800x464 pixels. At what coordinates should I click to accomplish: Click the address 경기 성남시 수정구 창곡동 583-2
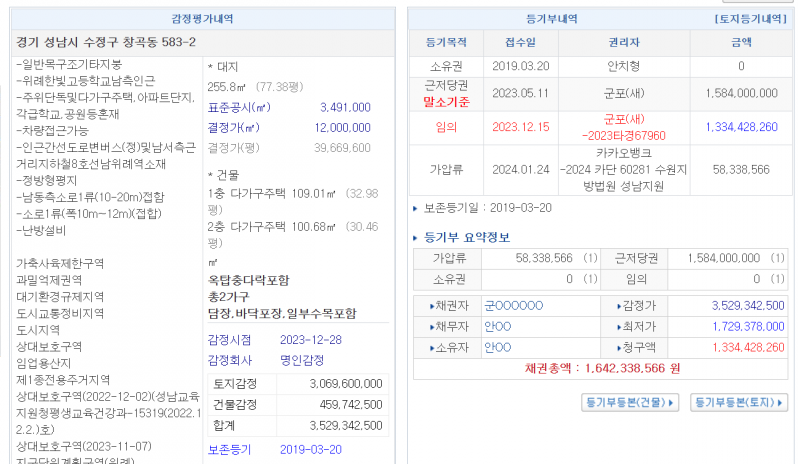pos(106,42)
